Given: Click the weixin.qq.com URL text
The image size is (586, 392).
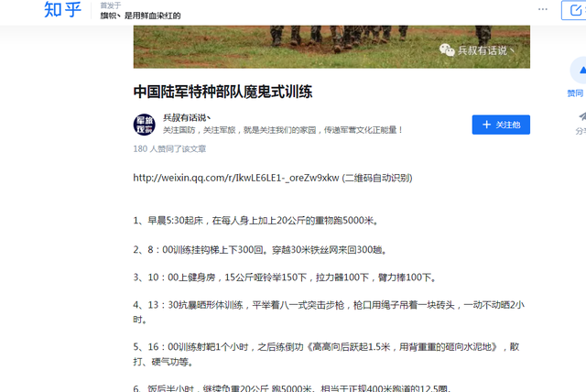Looking at the screenshot, I should click(x=236, y=177).
